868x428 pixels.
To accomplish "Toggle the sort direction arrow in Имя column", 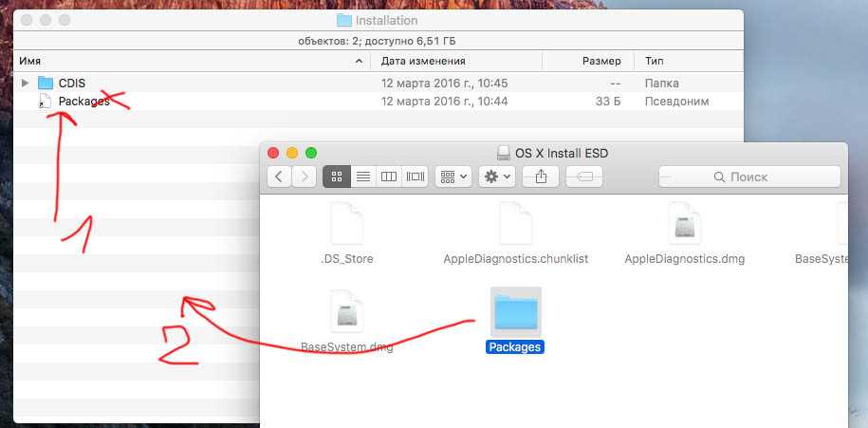I will click(x=359, y=61).
